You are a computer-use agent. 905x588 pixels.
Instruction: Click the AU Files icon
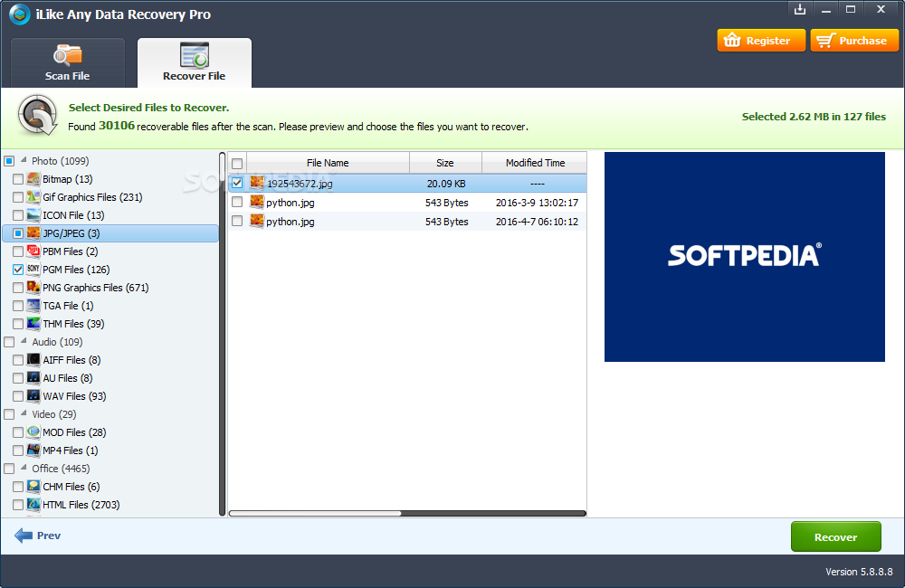pyautogui.click(x=33, y=378)
